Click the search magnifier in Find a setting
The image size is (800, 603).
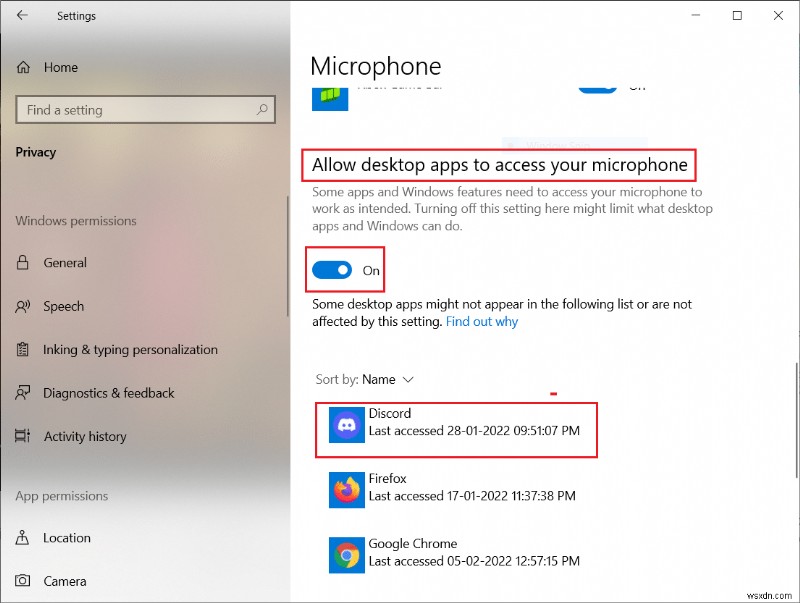[x=260, y=109]
